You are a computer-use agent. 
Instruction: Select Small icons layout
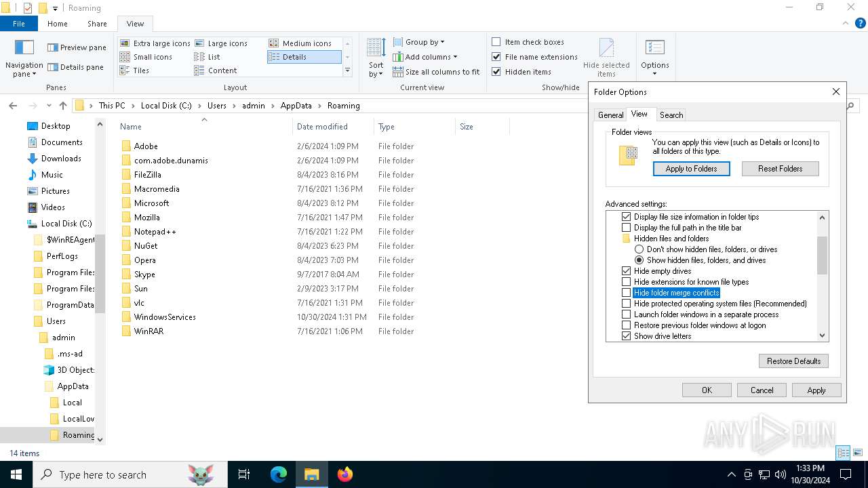pos(146,57)
